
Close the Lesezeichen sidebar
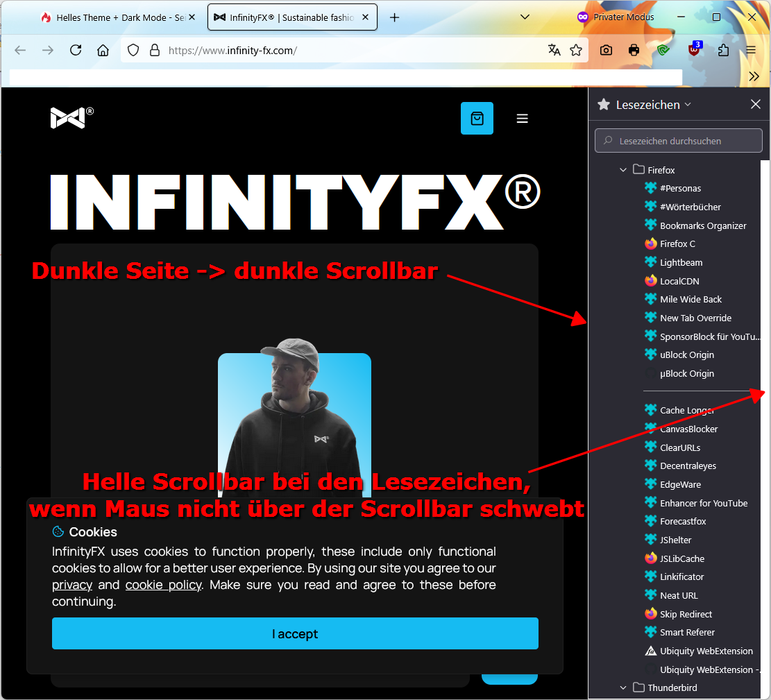(x=756, y=104)
